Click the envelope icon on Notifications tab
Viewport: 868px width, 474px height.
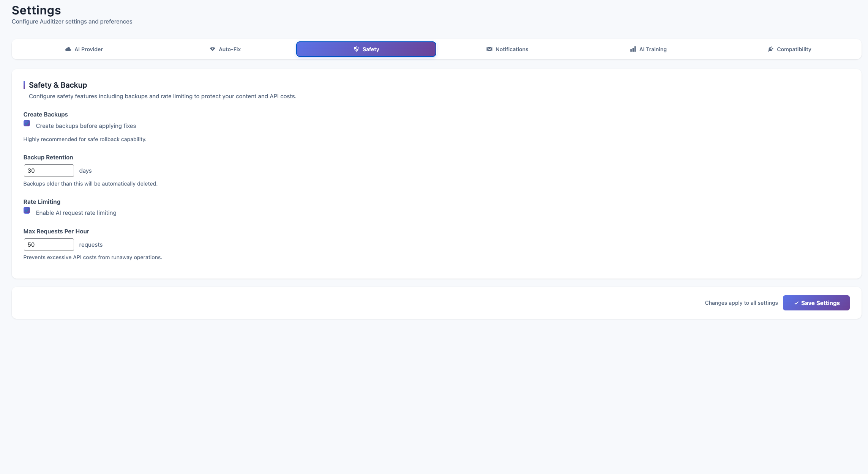click(x=489, y=49)
